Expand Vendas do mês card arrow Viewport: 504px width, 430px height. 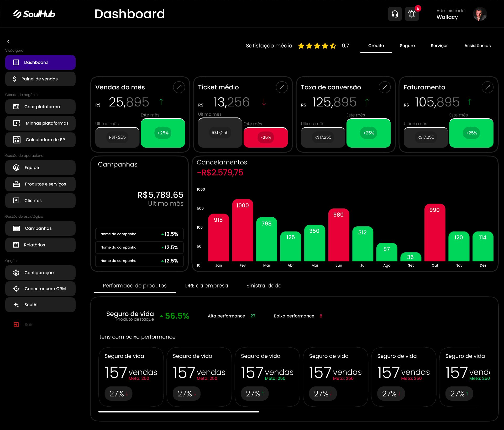pyautogui.click(x=179, y=87)
